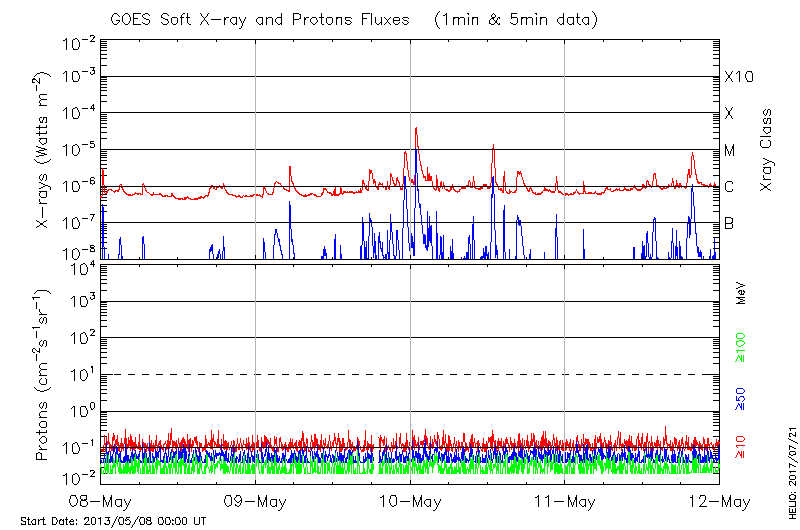
Task: Click the highest X-ray flare peak near 10-May
Action: click(416, 128)
